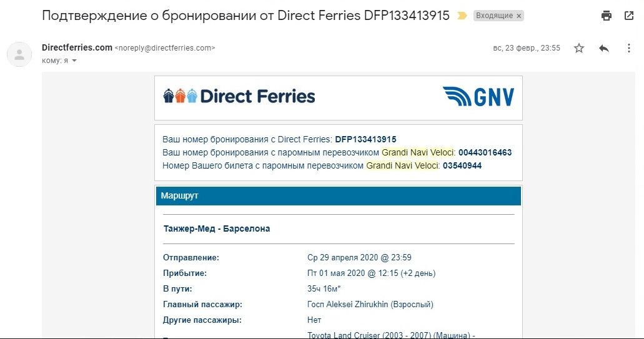Screen dimensions: 644x339
Task: Click sender name Directferries.com
Action: click(x=77, y=47)
